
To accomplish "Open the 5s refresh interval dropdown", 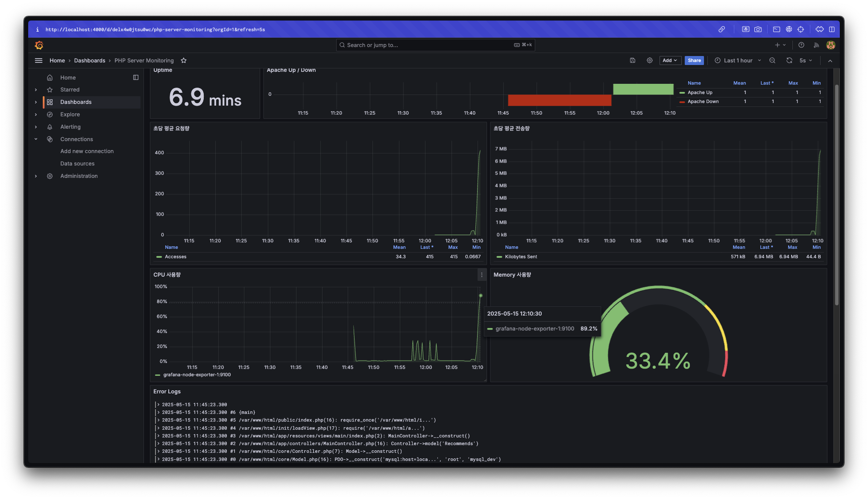I will point(806,60).
